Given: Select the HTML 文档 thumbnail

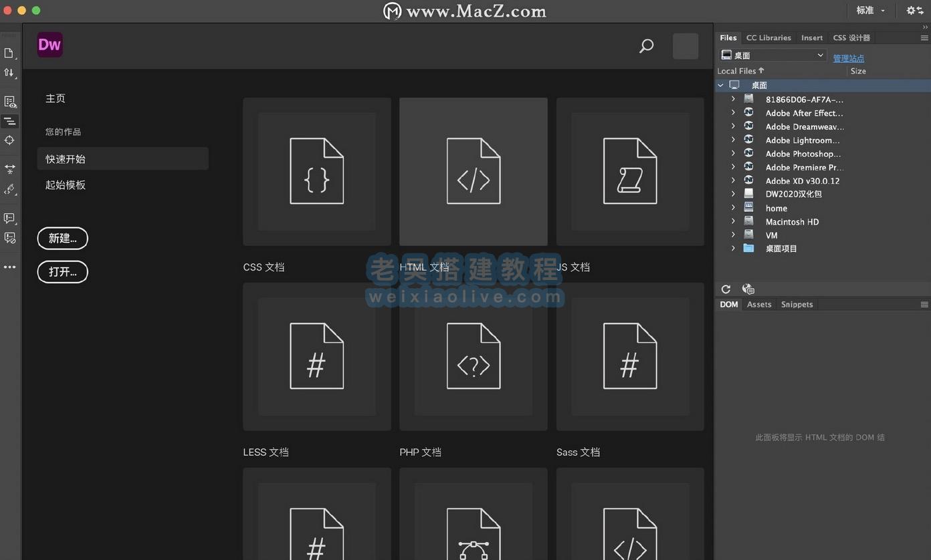Looking at the screenshot, I should point(473,171).
